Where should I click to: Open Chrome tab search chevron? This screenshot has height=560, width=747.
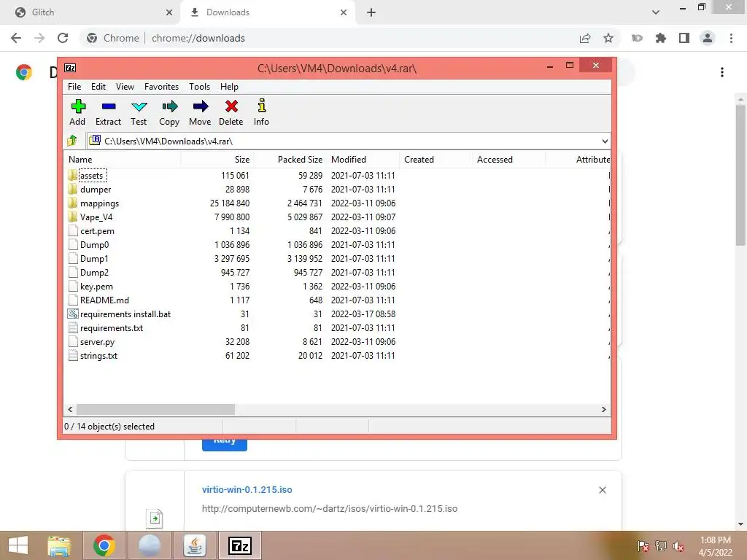pos(656,12)
